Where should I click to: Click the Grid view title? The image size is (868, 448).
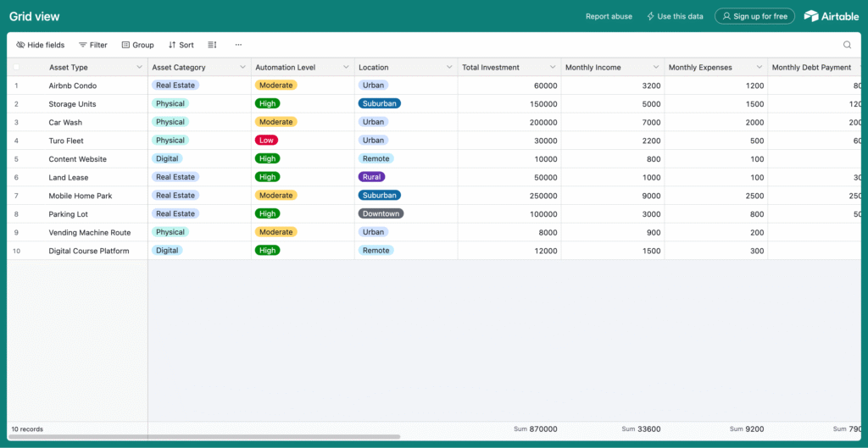(34, 17)
